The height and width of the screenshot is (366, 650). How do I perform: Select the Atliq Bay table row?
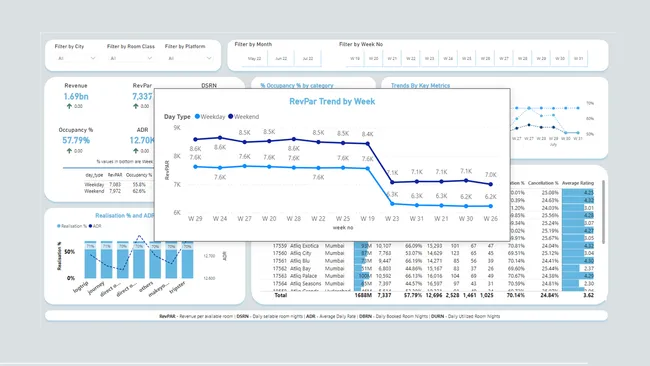coord(433,269)
